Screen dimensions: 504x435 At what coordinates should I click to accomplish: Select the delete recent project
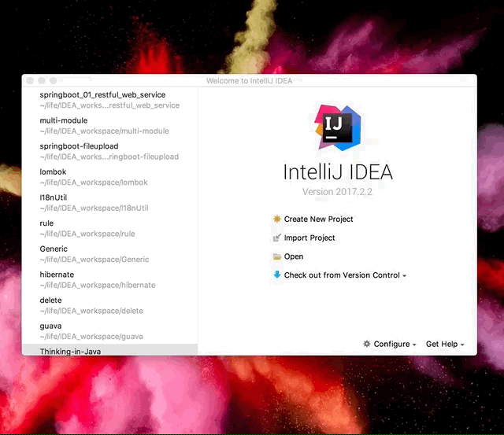110,305
